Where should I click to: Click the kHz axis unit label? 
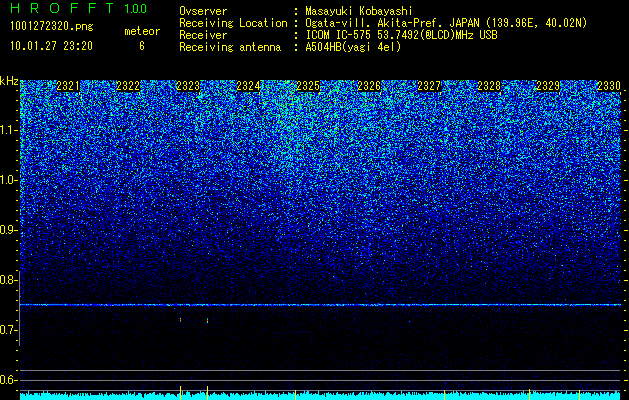[x=9, y=81]
